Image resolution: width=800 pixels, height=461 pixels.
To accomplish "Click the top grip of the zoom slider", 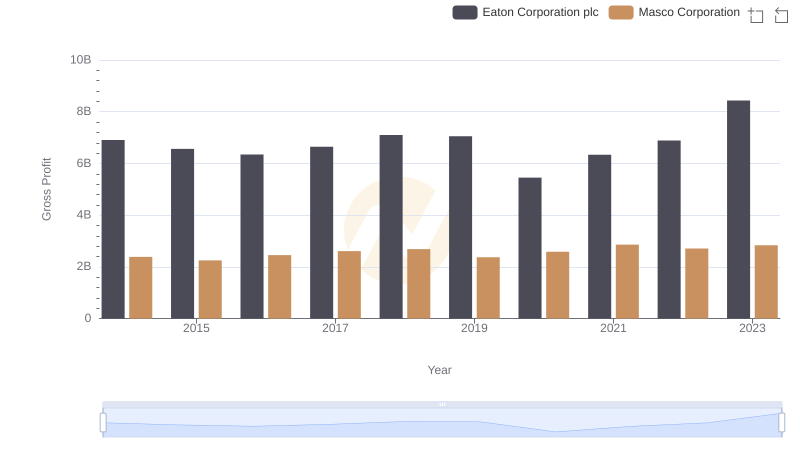I will tap(442, 404).
